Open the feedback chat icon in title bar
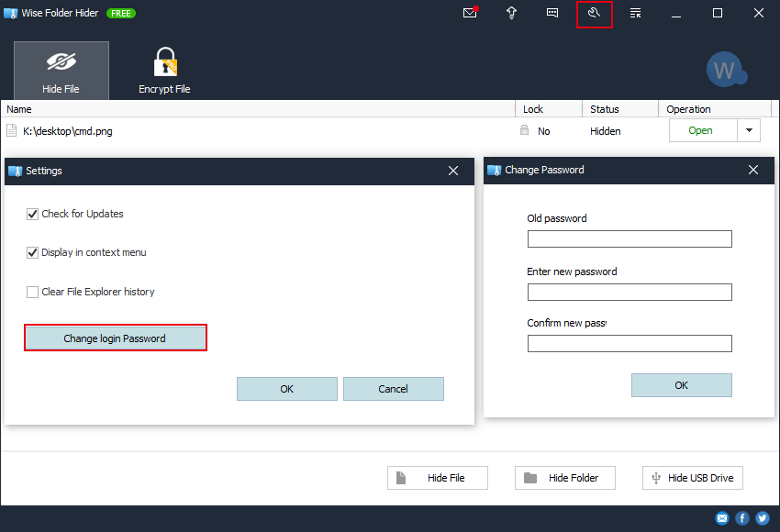Viewport: 780px width, 532px height. (552, 13)
